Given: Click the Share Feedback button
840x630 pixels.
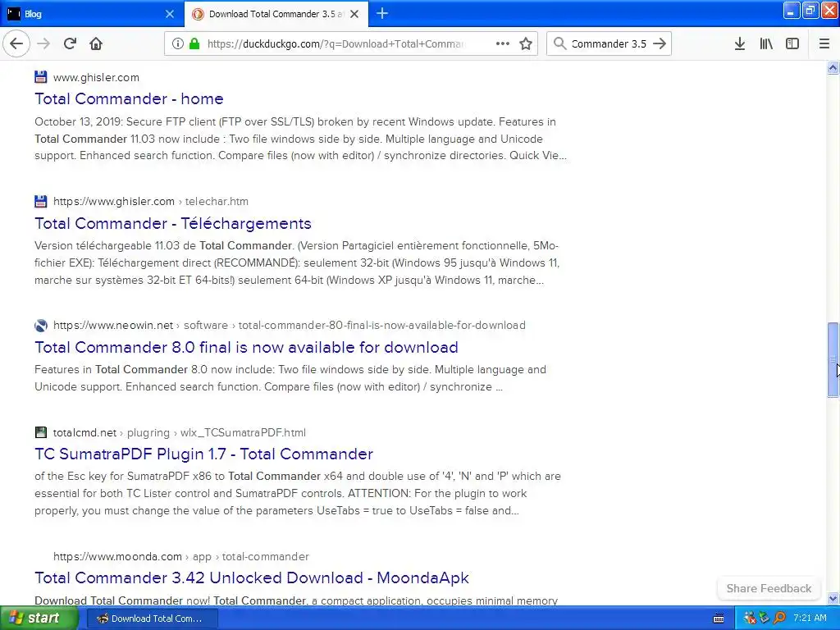Looking at the screenshot, I should pyautogui.click(x=769, y=588).
